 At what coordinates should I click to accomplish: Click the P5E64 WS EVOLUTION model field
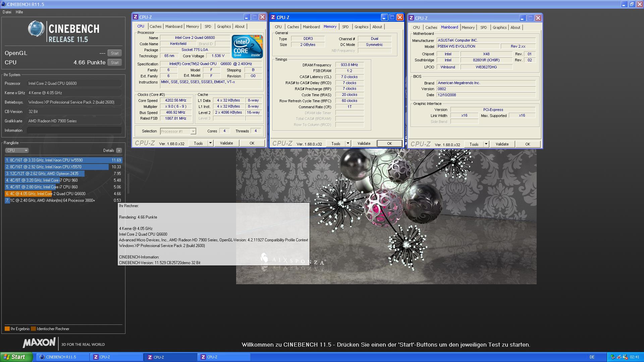click(x=468, y=46)
